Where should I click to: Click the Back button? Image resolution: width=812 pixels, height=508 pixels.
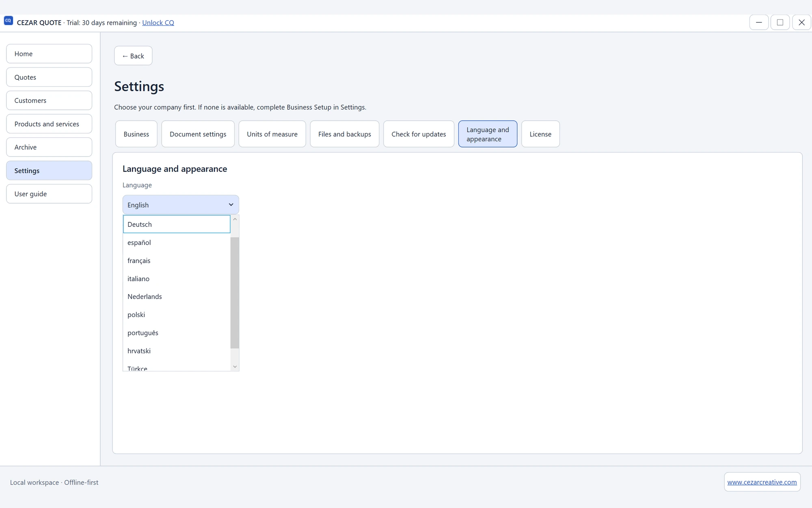[x=133, y=56]
